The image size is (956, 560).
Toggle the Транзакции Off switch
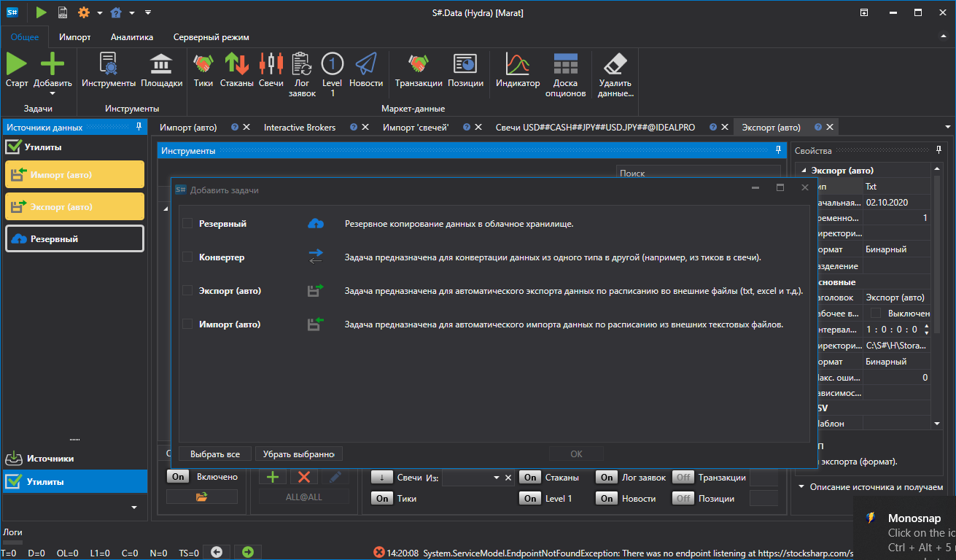(683, 478)
